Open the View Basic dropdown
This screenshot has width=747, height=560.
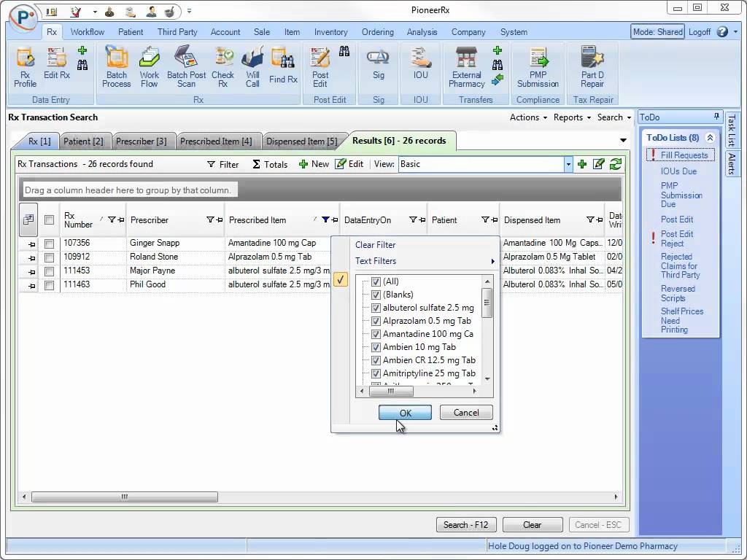pyautogui.click(x=568, y=164)
